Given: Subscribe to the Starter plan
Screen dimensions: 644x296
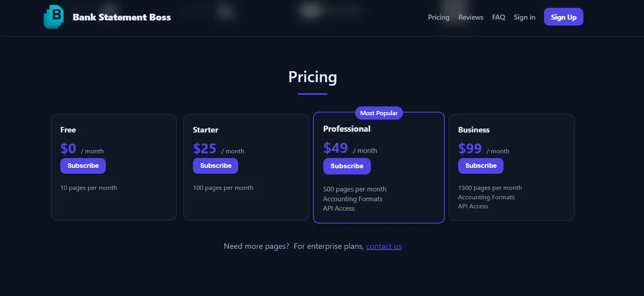Looking at the screenshot, I should [x=215, y=166].
